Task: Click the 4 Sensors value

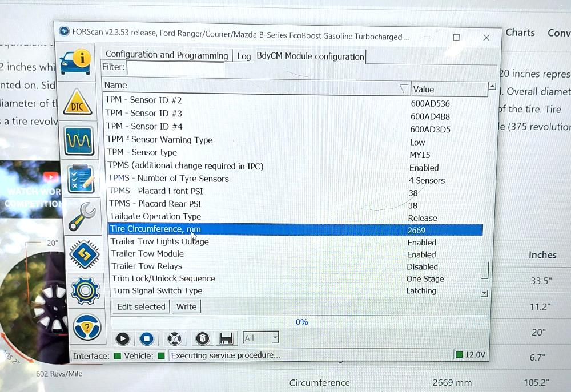Action: [x=427, y=180]
